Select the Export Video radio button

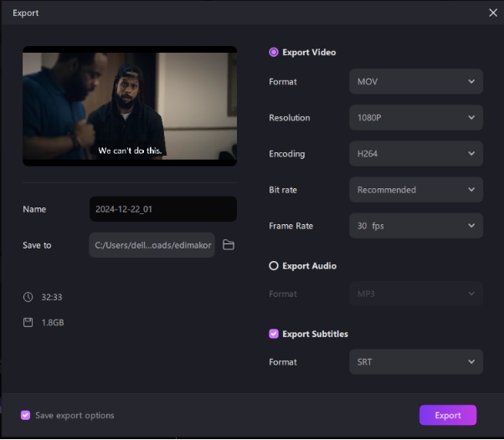pyautogui.click(x=274, y=52)
